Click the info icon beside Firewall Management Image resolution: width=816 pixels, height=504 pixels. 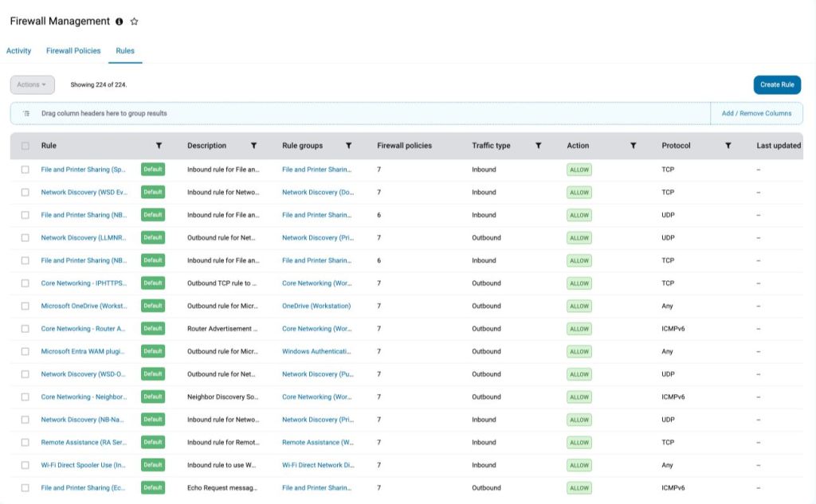coord(120,21)
